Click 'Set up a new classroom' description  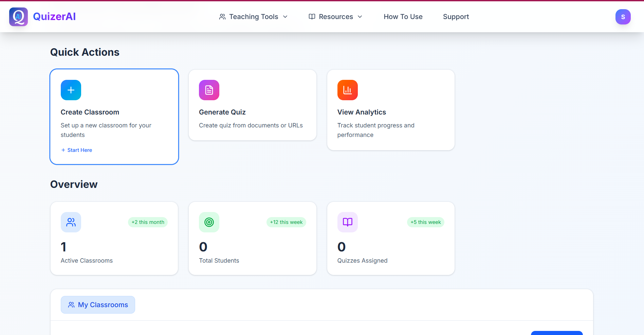[106, 130]
